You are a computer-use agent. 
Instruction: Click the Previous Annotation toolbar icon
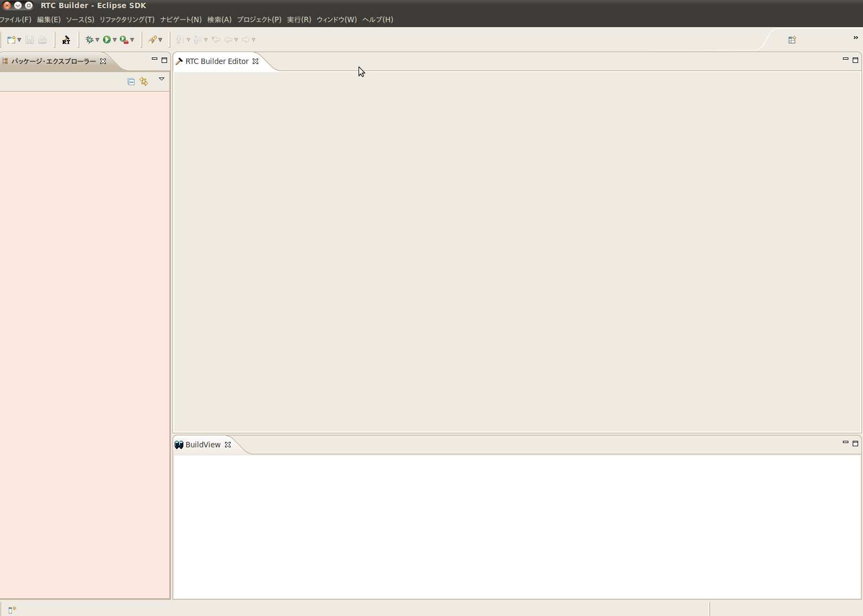click(x=197, y=40)
